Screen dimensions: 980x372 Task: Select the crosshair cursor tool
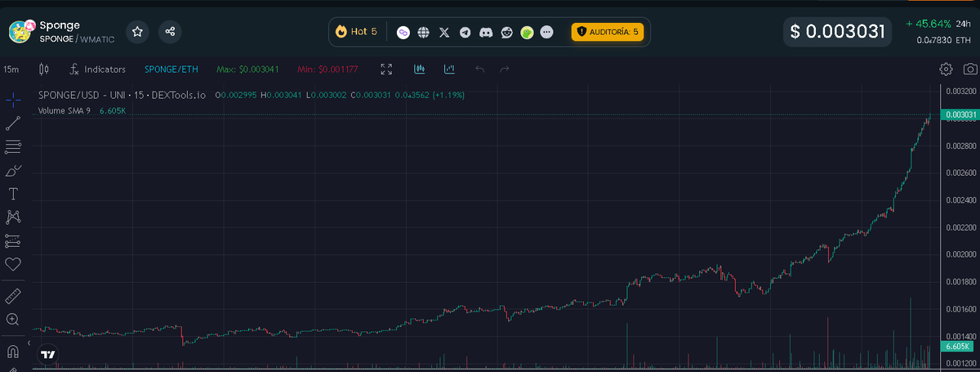click(x=13, y=100)
